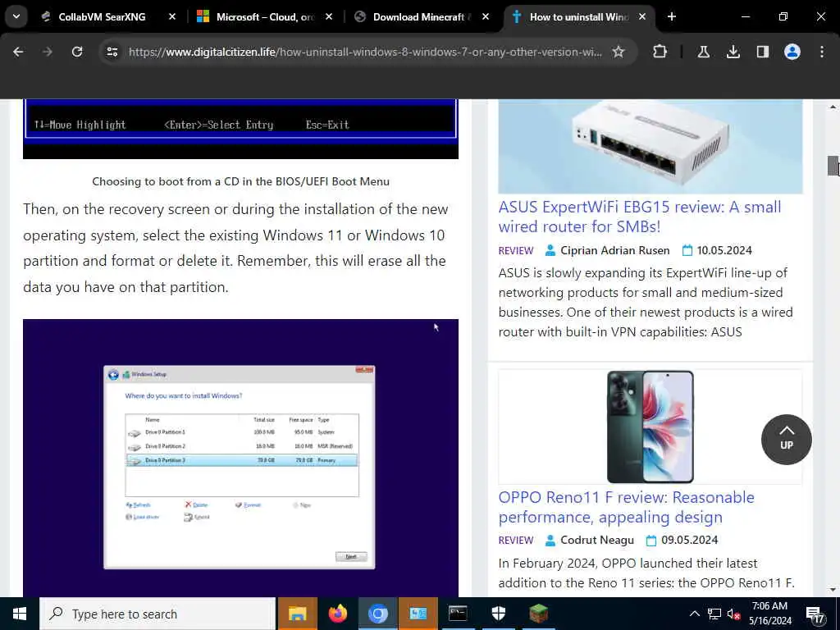Viewport: 840px width, 630px height.
Task: Expand the hidden system tray icons chevron
Action: (x=694, y=614)
